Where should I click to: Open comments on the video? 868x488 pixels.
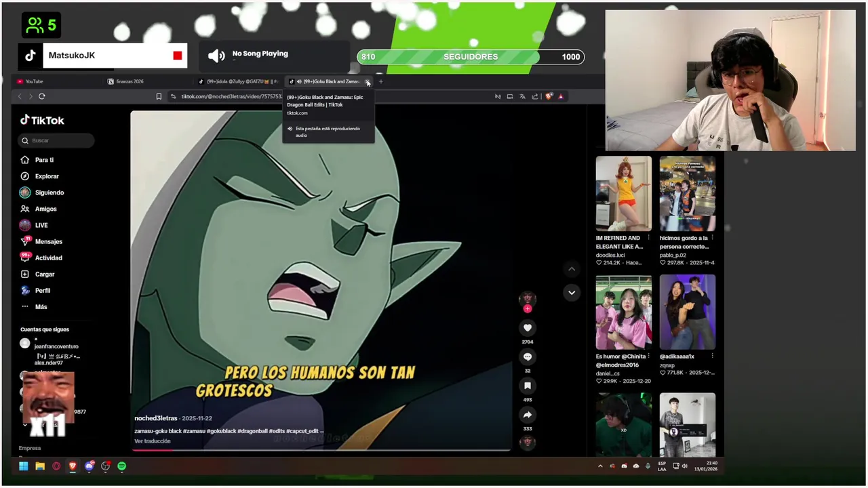pos(528,357)
